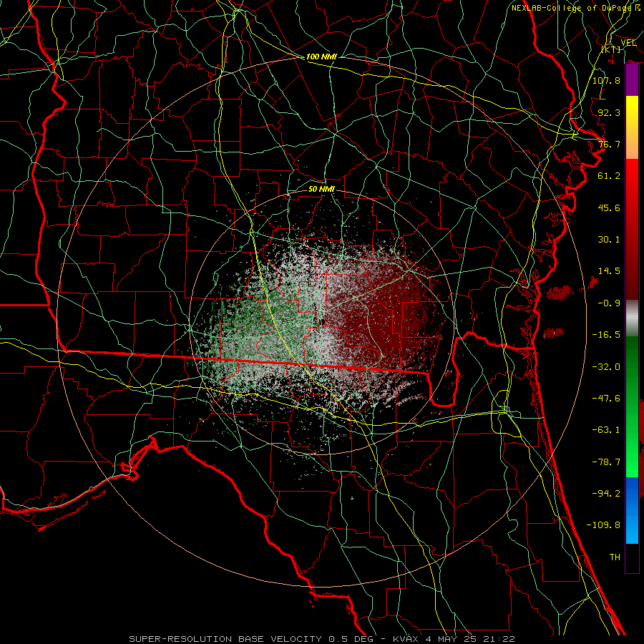The width and height of the screenshot is (644, 644).
Task: Click the -16.5 scale value
Action: [606, 335]
